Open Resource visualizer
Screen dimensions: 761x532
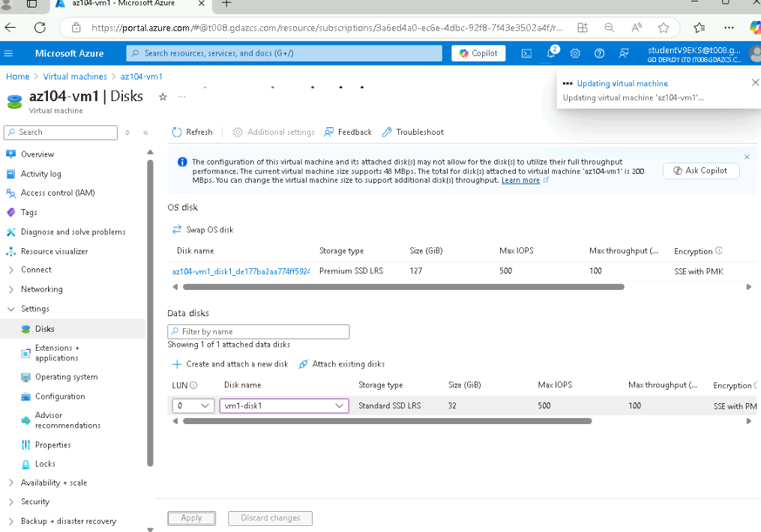pyautogui.click(x=54, y=251)
